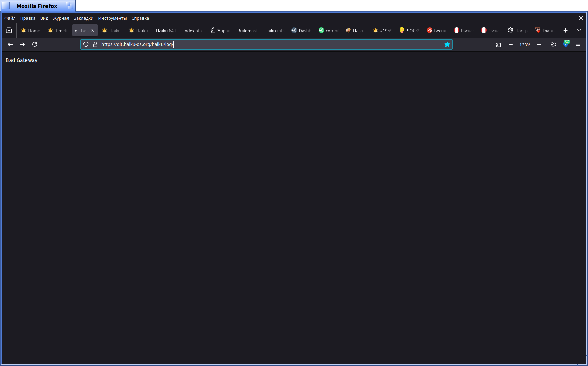The image size is (588, 366).
Task: Click the padlock site security icon
Action: (x=95, y=44)
